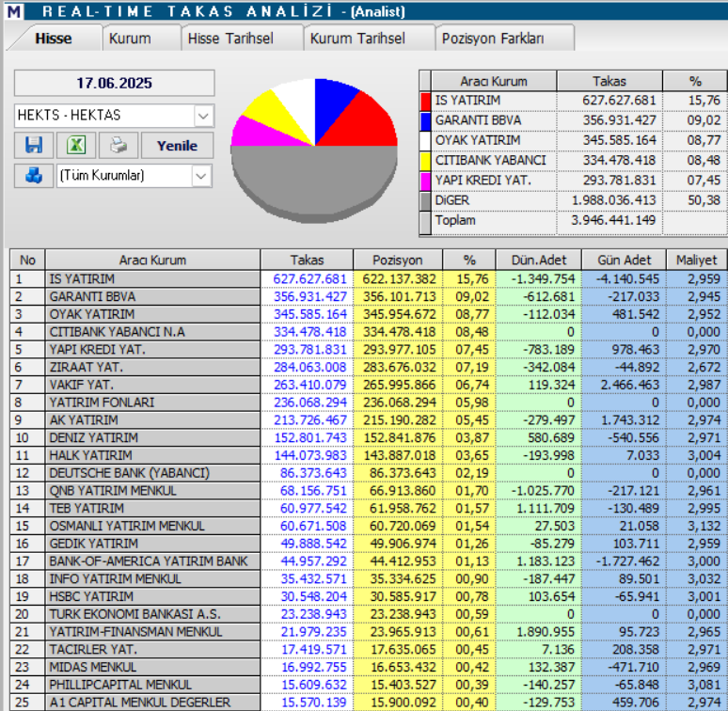Click the red IS YATIRIM color swatch
The height and width of the screenshot is (711, 728).
(x=425, y=102)
